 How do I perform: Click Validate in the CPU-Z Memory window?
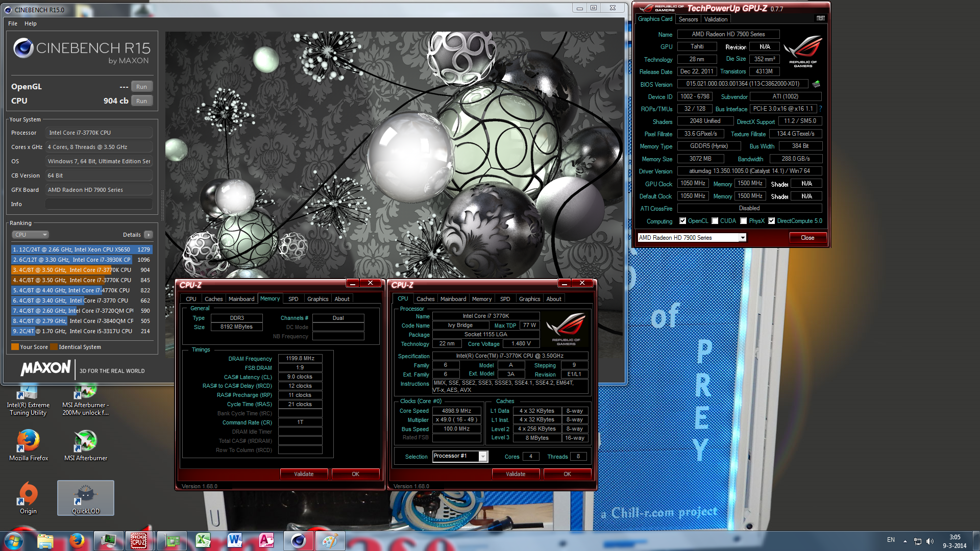coord(304,474)
